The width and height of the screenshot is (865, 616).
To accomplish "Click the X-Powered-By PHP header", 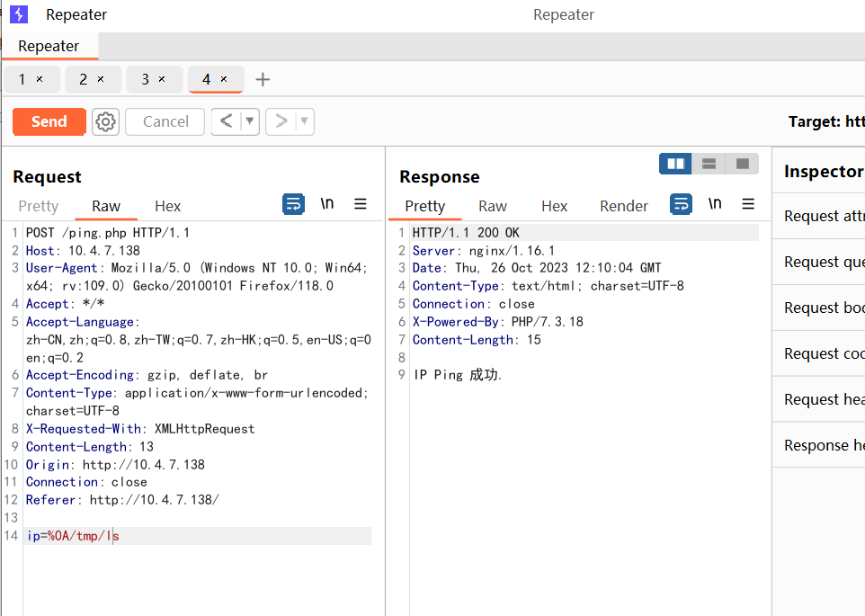I will [498, 322].
